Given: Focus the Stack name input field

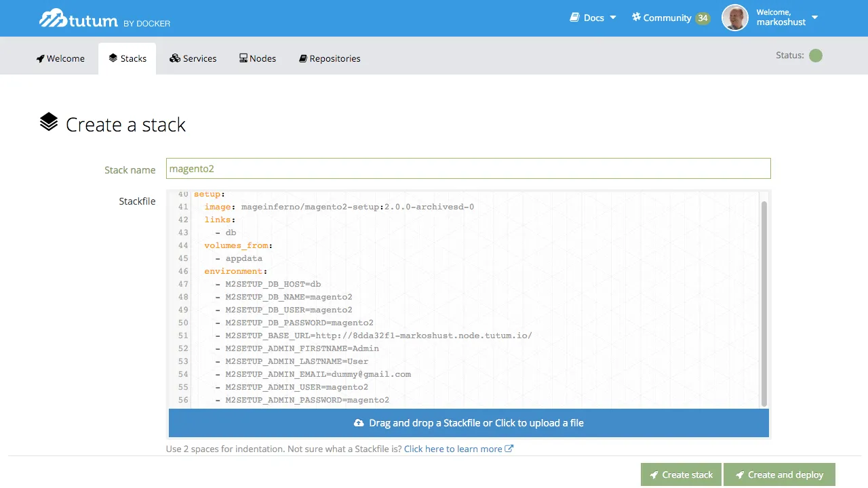Looking at the screenshot, I should 468,169.
